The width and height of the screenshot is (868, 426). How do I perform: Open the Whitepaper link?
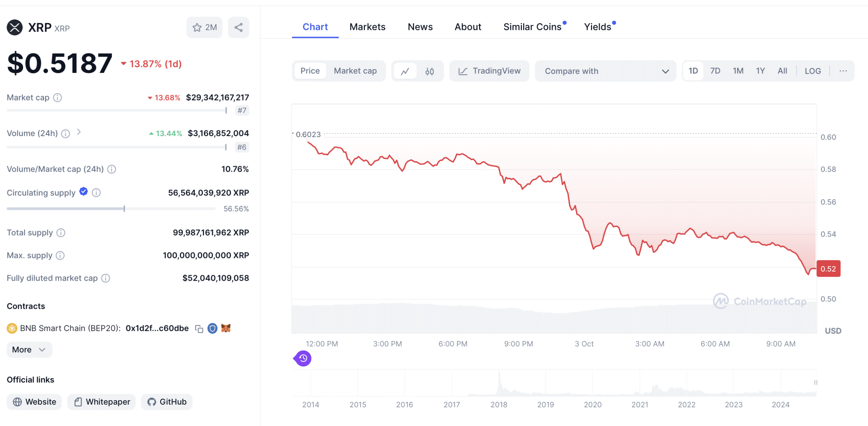pyautogui.click(x=101, y=402)
